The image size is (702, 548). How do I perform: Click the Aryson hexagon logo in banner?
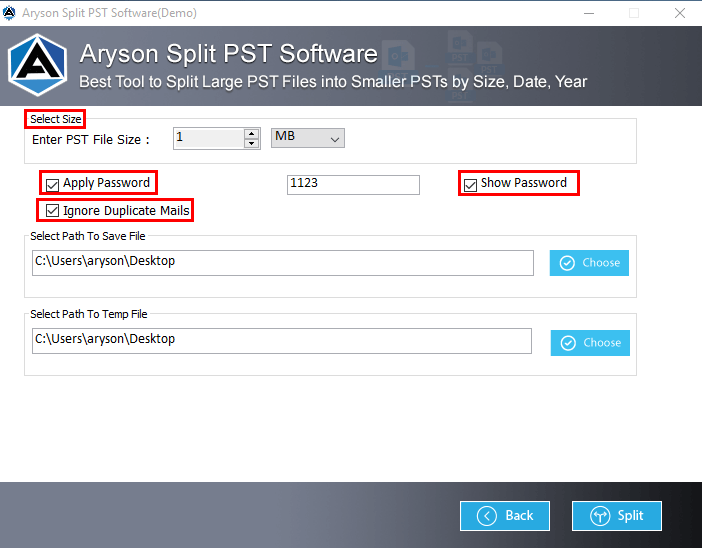[38, 65]
